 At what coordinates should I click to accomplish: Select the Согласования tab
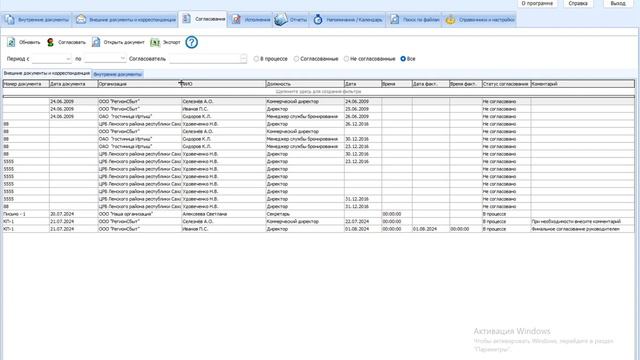click(x=203, y=19)
